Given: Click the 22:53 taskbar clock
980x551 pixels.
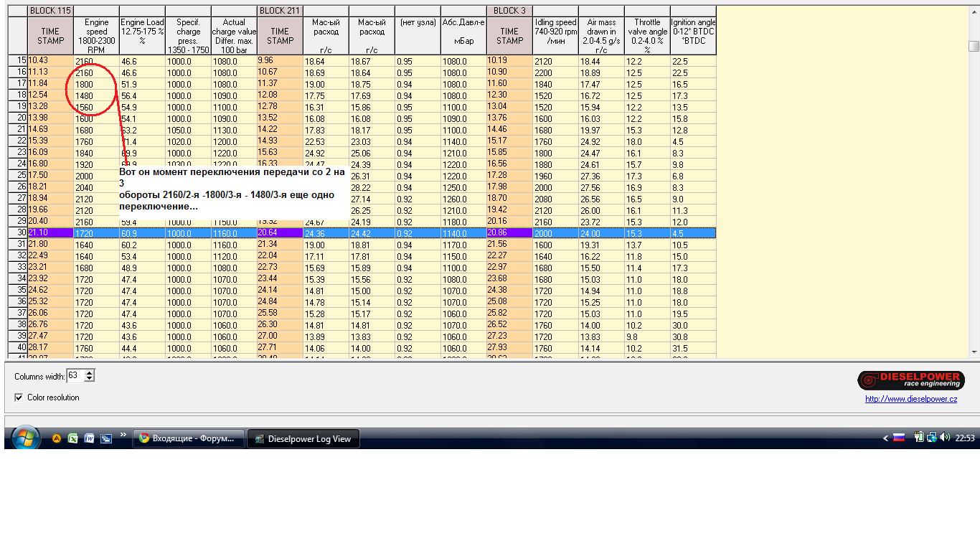Looking at the screenshot, I should (x=965, y=438).
